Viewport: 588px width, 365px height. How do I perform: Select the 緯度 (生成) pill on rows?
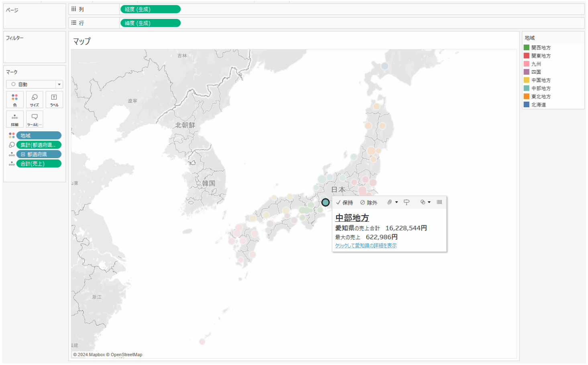click(x=151, y=23)
